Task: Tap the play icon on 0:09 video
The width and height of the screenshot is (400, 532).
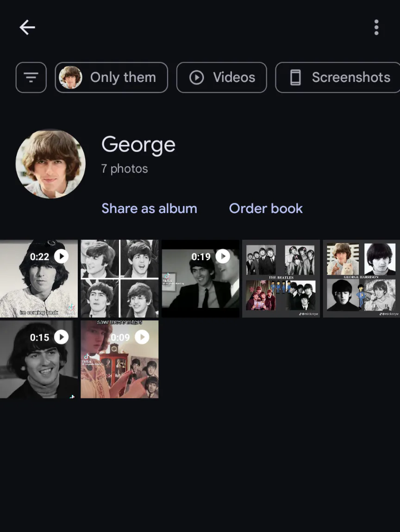Action: [142, 337]
